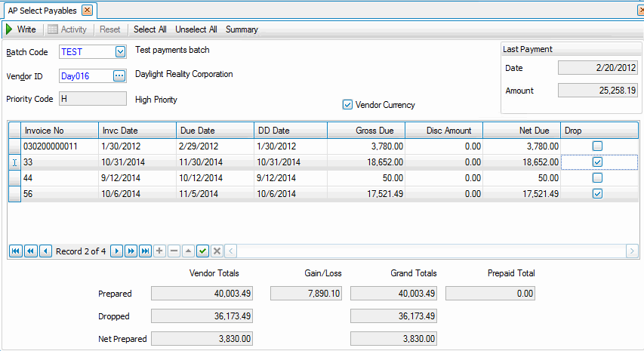Image resolution: width=644 pixels, height=351 pixels.
Task: Check Drop for invoice 44
Action: [598, 177]
